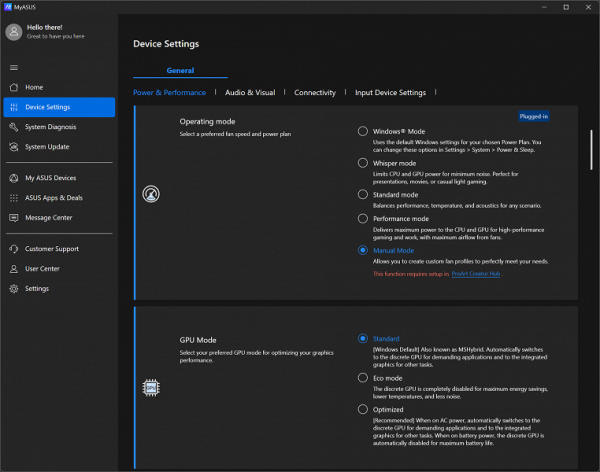600x472 pixels.
Task: Choose Eco mode for GPU
Action: click(x=363, y=379)
